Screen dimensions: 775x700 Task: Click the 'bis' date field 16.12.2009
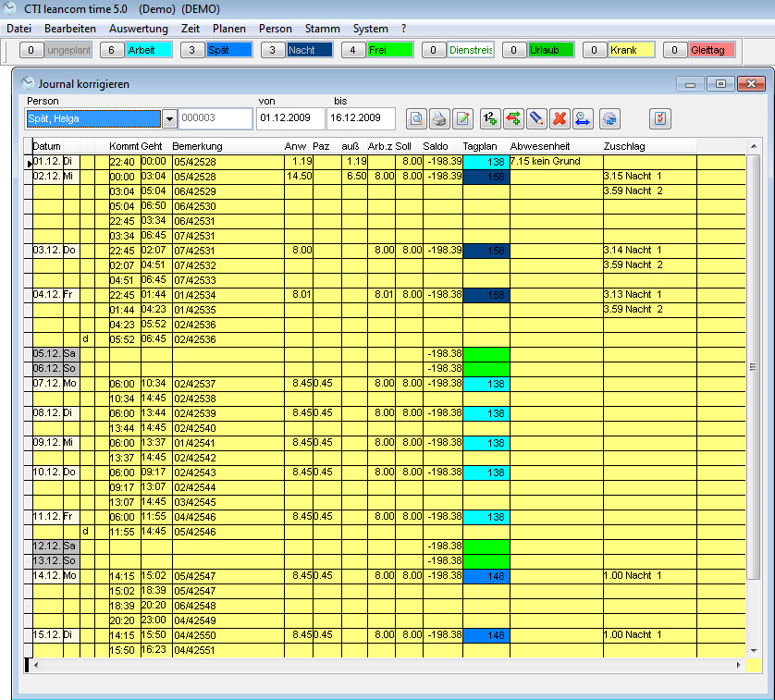[x=361, y=118]
